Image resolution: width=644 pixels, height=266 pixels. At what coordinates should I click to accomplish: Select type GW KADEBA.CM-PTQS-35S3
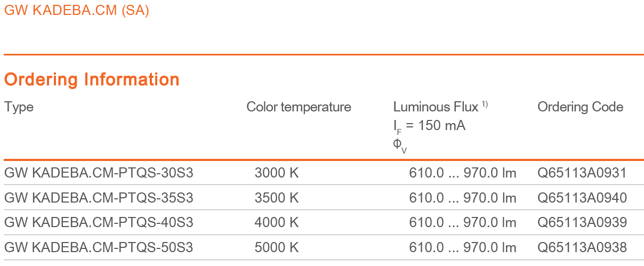99,198
